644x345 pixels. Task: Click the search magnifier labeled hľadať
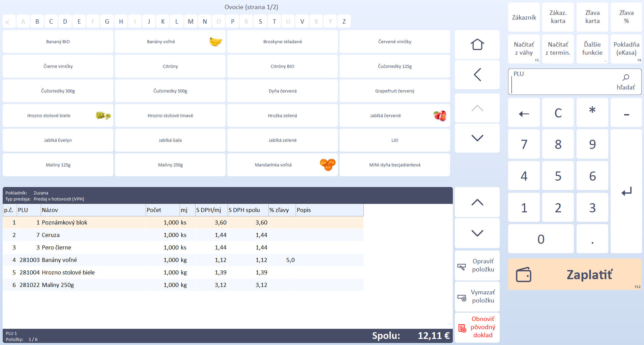click(625, 82)
